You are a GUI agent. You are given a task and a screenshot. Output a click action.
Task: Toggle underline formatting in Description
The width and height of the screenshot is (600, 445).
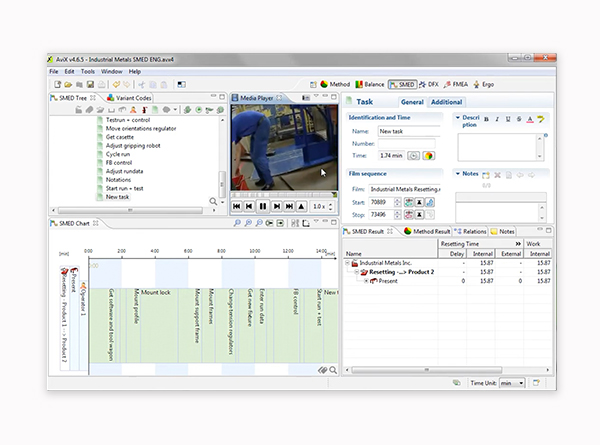[508, 119]
